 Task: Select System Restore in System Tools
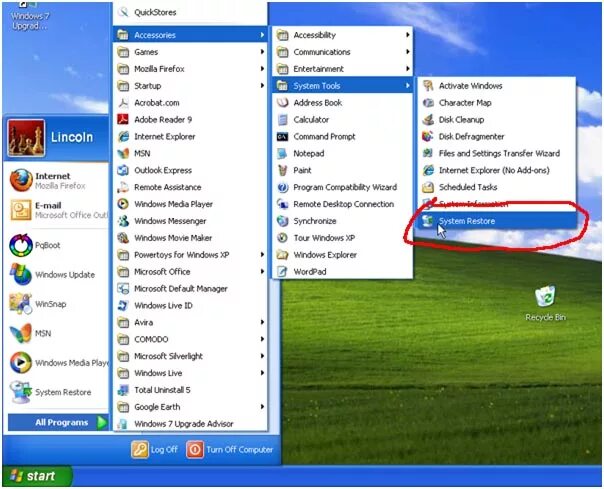(497, 221)
